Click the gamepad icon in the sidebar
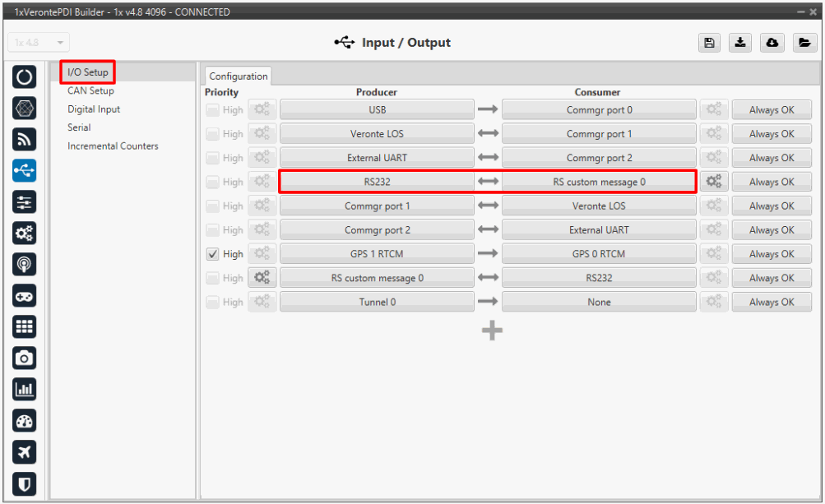The width and height of the screenshot is (825, 504). click(x=25, y=295)
